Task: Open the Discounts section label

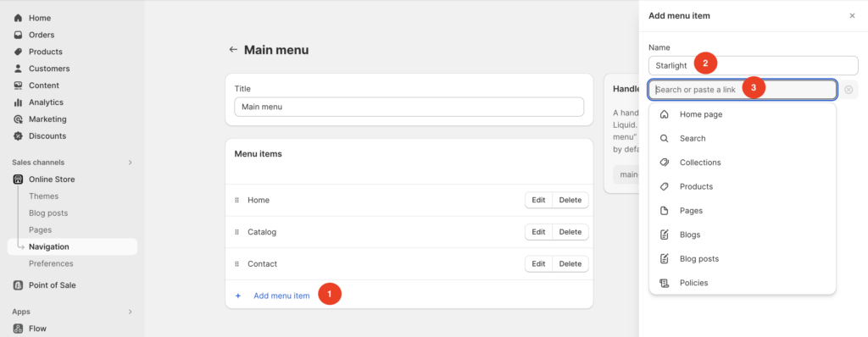Action: [x=47, y=136]
